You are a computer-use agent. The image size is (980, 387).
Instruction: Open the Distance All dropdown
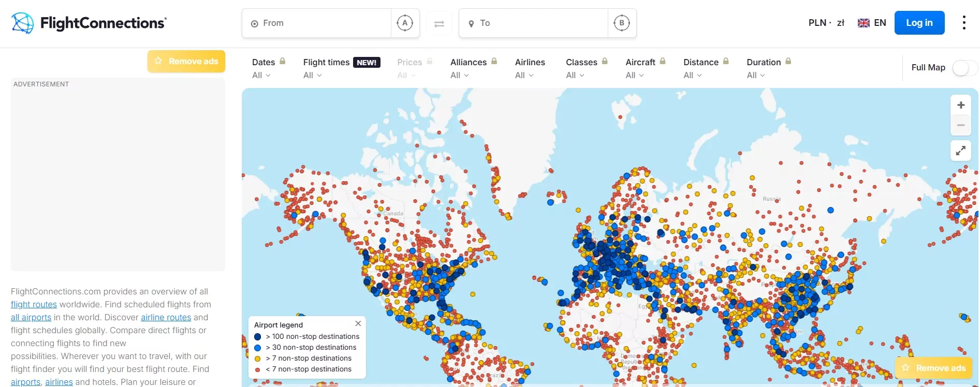(x=693, y=76)
